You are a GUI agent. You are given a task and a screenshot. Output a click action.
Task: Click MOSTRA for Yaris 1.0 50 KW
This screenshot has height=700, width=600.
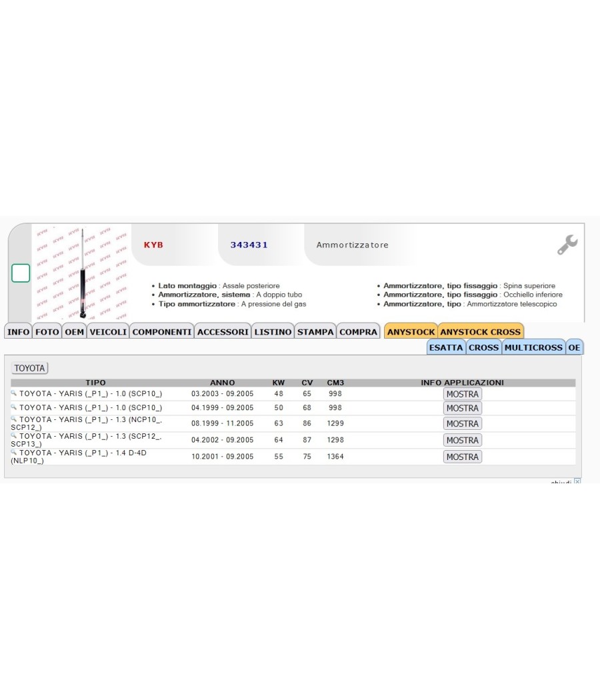pyautogui.click(x=463, y=407)
